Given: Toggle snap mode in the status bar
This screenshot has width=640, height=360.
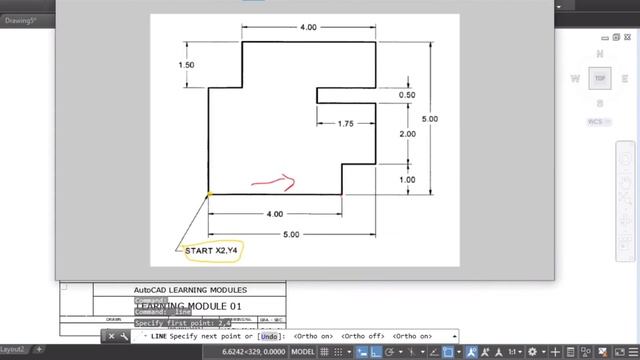Looking at the screenshot, I should (338, 352).
